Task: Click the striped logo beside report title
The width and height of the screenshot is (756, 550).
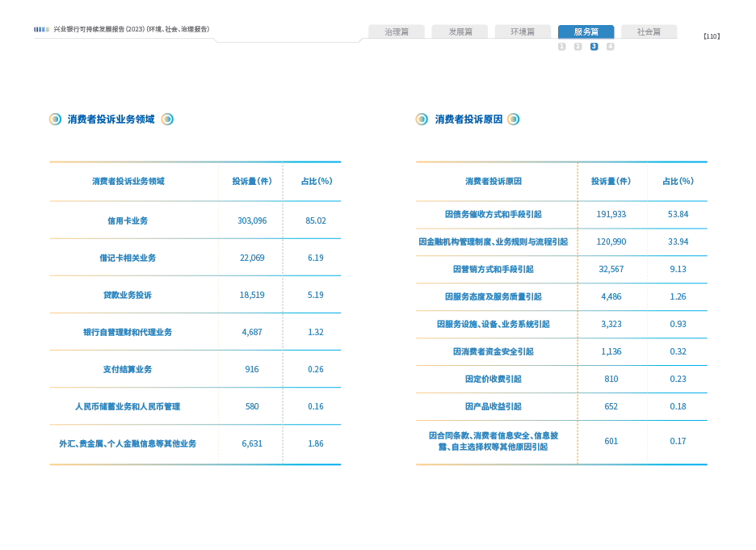Action: pos(41,30)
